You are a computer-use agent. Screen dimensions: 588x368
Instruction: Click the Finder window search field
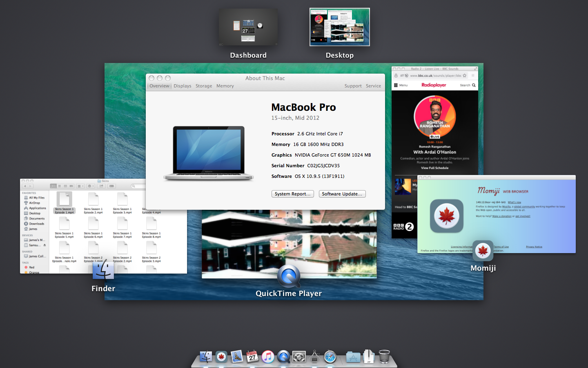[x=138, y=186]
